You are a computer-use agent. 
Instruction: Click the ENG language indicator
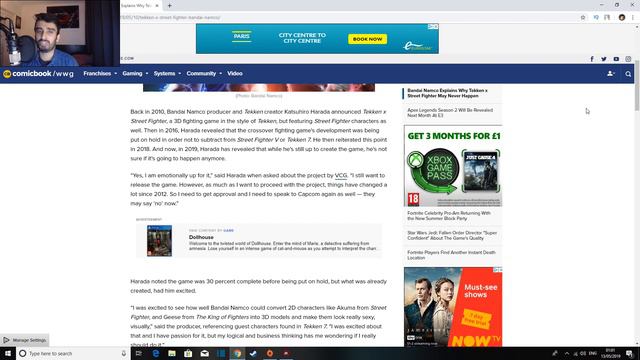point(593,353)
